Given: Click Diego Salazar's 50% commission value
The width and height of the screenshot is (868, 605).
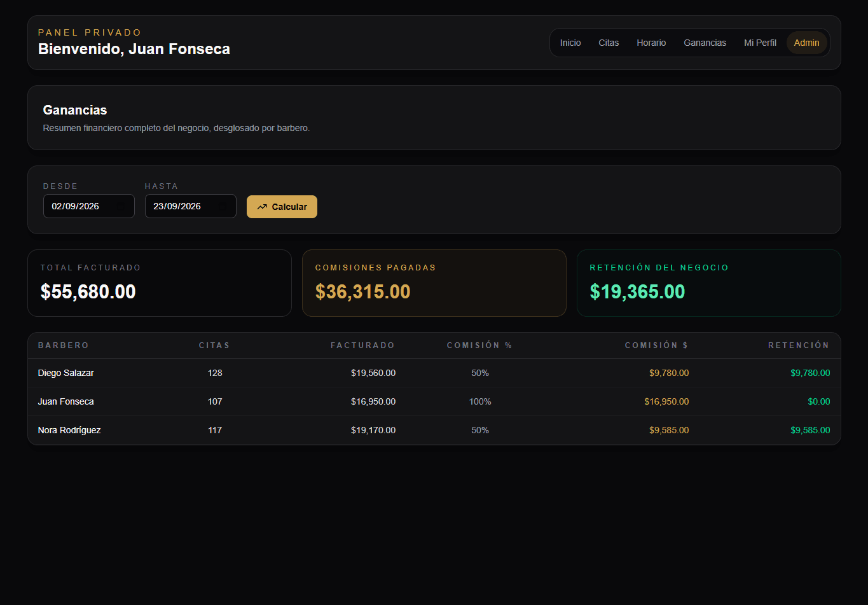Looking at the screenshot, I should (x=480, y=373).
